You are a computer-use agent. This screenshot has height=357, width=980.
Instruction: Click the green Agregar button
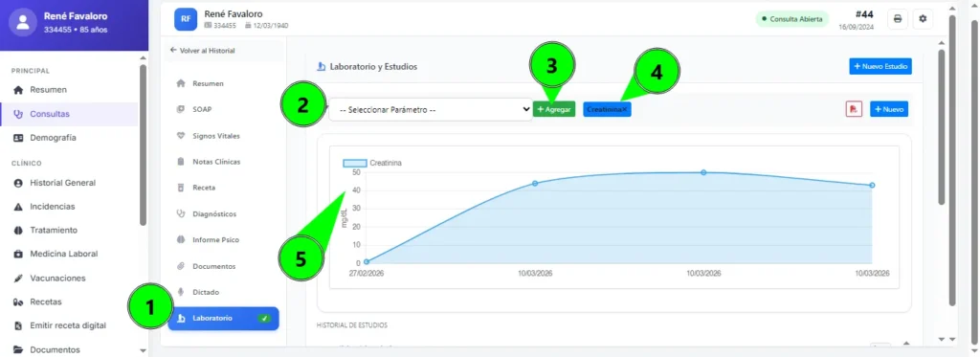click(554, 109)
